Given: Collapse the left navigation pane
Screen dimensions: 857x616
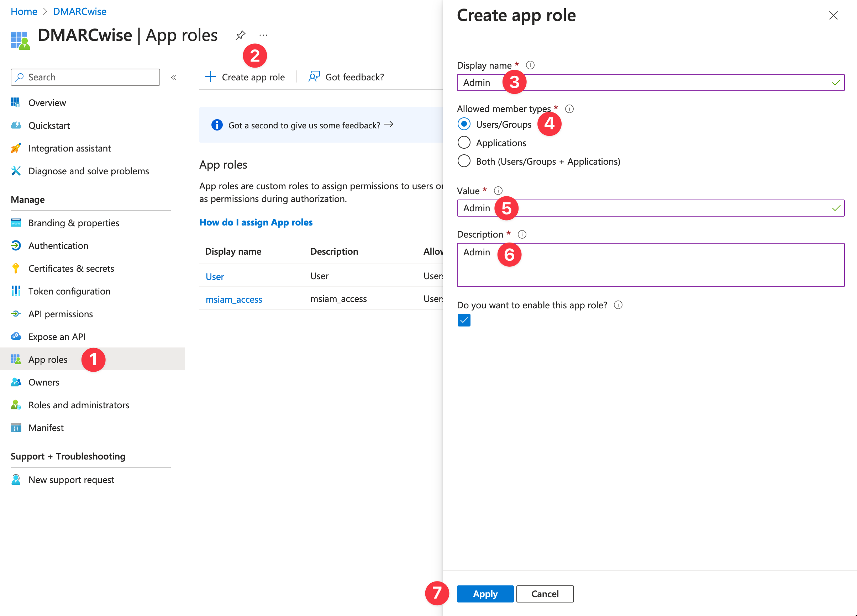Looking at the screenshot, I should (174, 77).
